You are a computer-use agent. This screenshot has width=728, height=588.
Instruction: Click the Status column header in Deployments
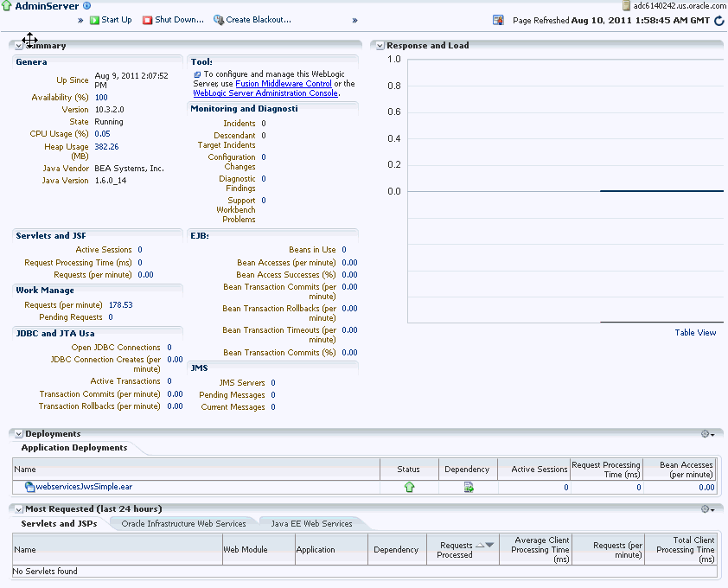[409, 469]
